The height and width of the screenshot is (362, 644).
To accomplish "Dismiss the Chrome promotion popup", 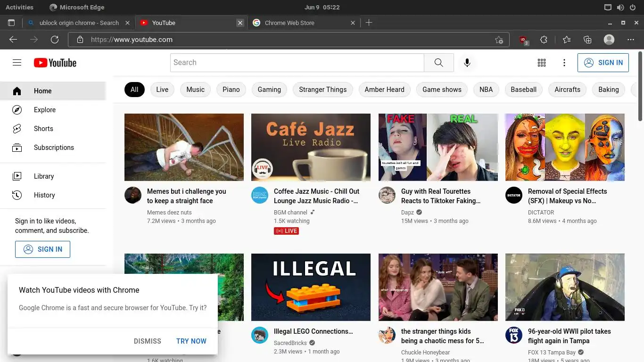I will click(x=148, y=341).
